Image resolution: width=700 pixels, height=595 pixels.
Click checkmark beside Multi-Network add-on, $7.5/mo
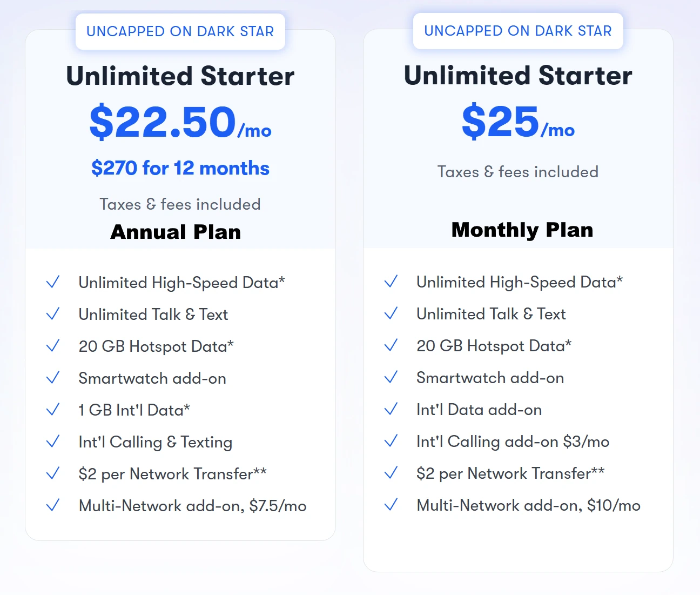(x=53, y=506)
